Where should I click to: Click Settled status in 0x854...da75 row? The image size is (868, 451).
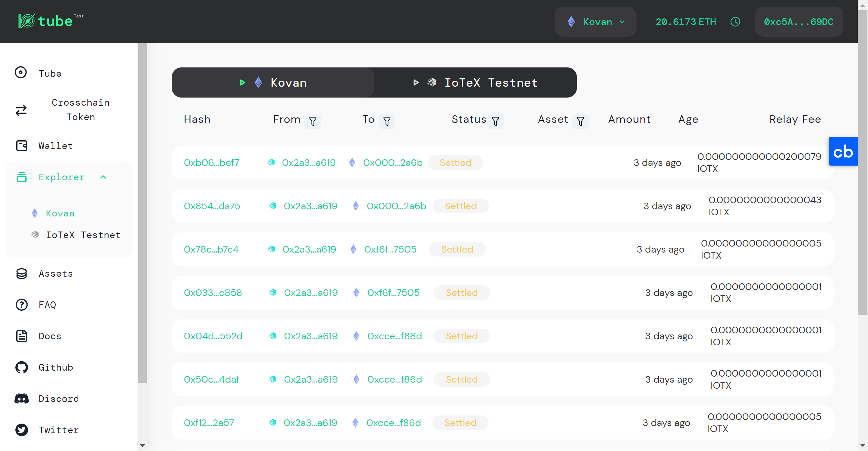coord(461,206)
